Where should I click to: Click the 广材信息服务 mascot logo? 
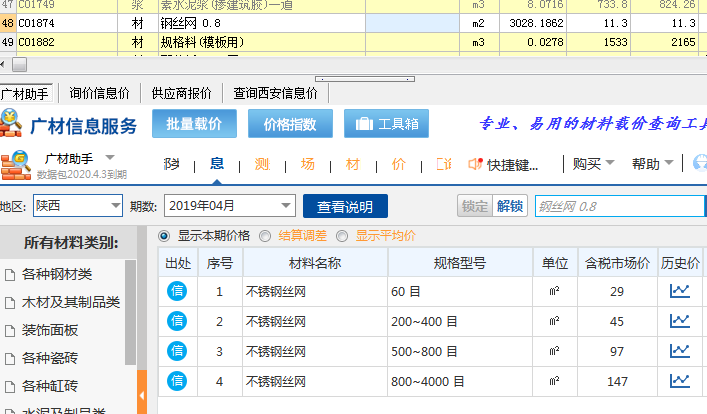[11, 123]
